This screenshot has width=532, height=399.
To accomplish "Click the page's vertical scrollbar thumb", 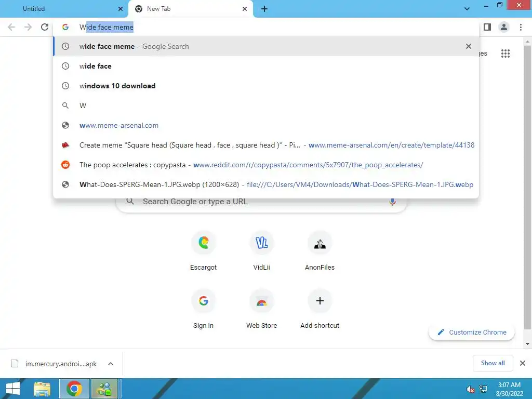I will click(x=527, y=187).
